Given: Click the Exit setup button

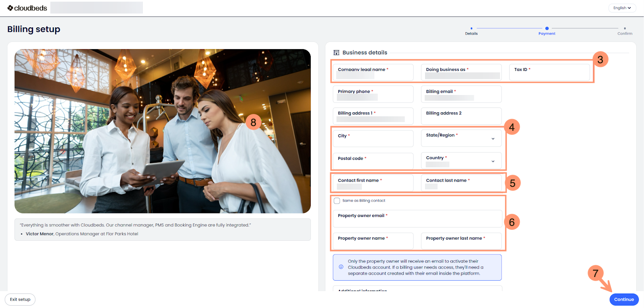Looking at the screenshot, I should click(20, 300).
